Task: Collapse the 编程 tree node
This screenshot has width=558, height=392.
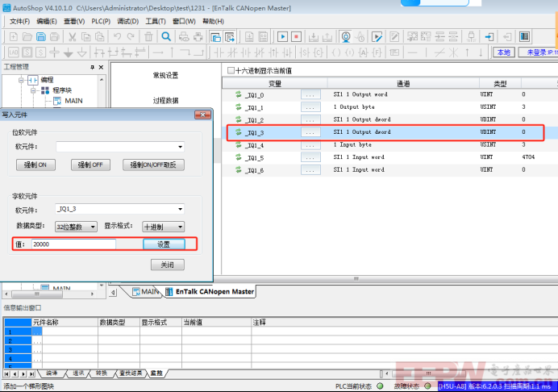Action: (21, 80)
